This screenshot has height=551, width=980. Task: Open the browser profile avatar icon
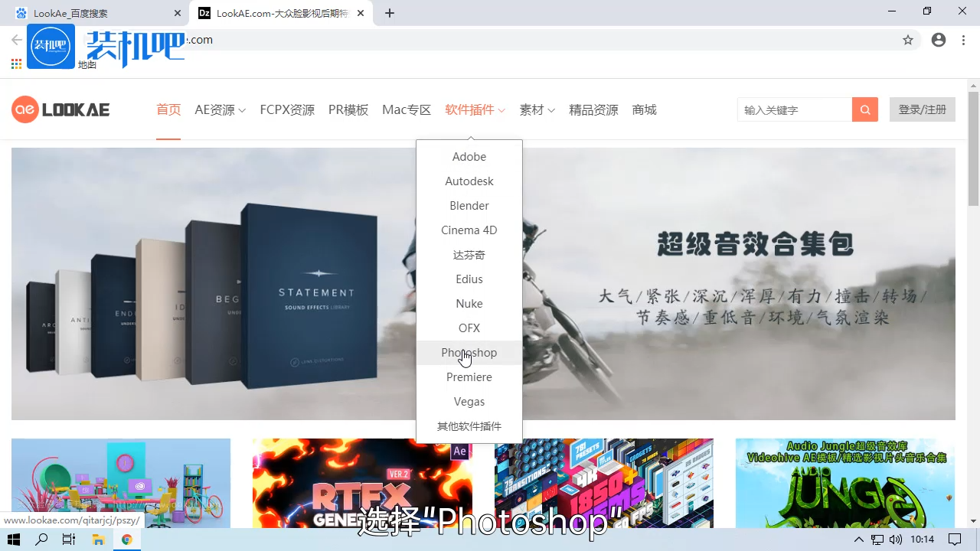[x=938, y=40]
